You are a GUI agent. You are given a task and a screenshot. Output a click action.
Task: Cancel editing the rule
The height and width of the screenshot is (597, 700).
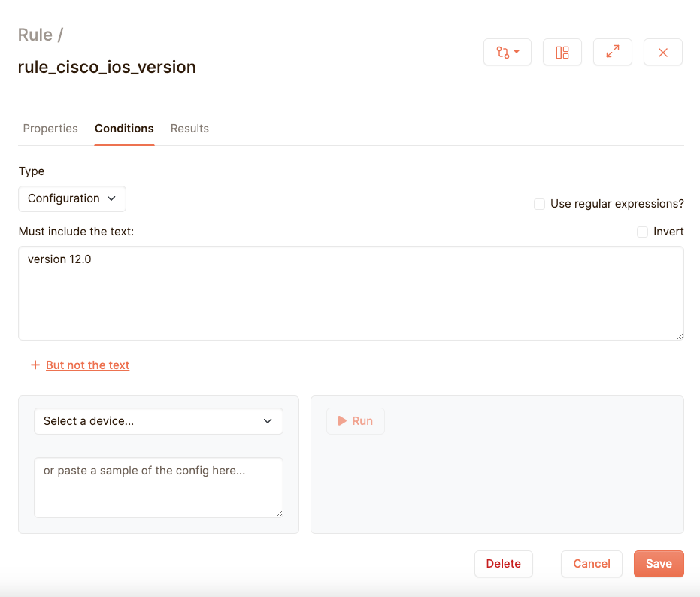coord(592,564)
